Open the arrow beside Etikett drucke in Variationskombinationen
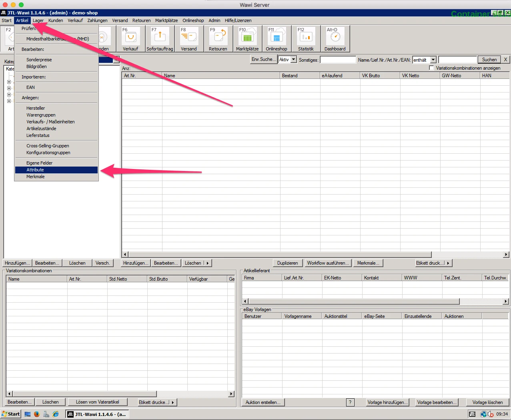 point(173,402)
